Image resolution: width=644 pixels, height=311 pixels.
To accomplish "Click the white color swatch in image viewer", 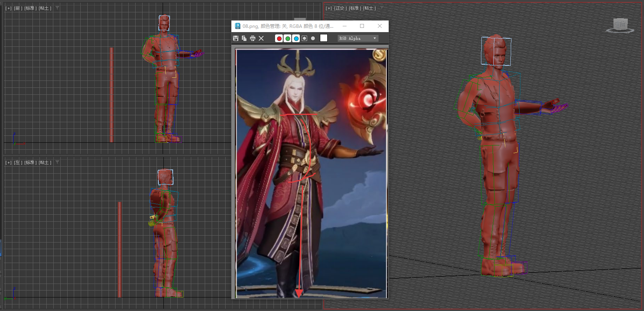I will pyautogui.click(x=324, y=38).
